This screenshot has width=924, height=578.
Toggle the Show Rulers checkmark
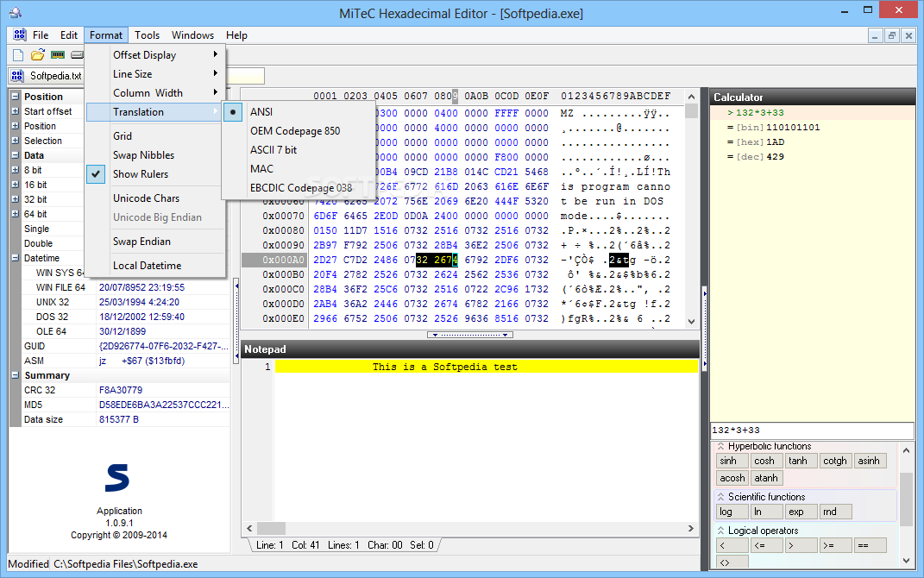point(96,173)
